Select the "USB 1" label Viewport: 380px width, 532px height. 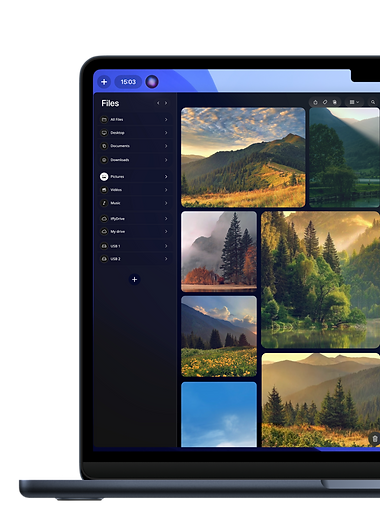pos(115,246)
